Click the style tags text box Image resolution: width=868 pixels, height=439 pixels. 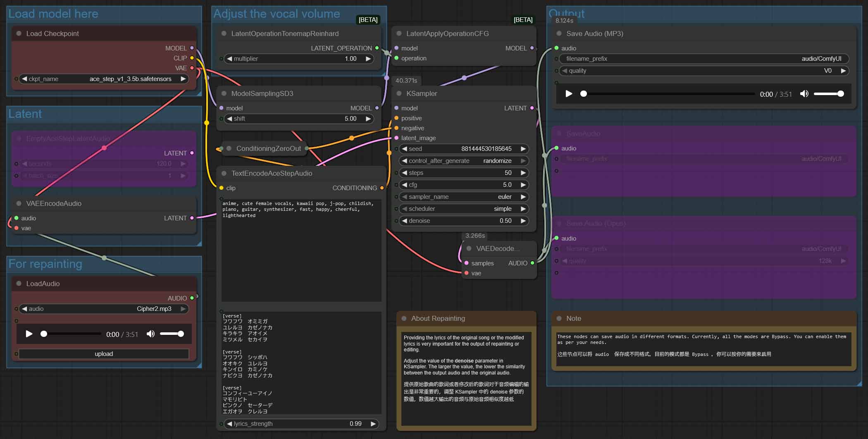point(301,248)
